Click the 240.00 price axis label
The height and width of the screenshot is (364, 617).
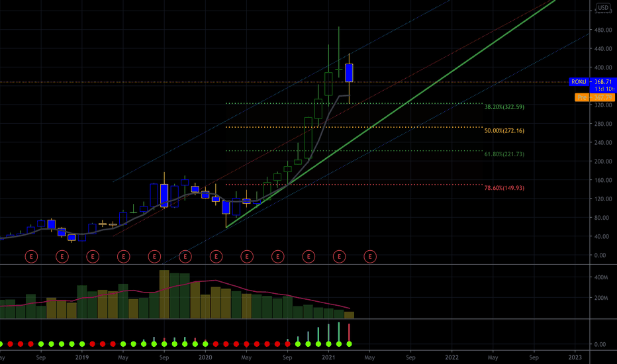click(603, 143)
